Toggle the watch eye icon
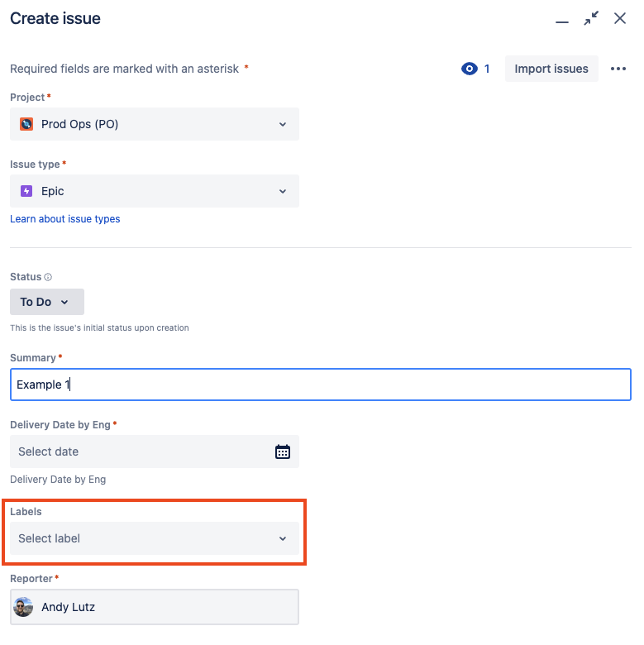 click(470, 69)
